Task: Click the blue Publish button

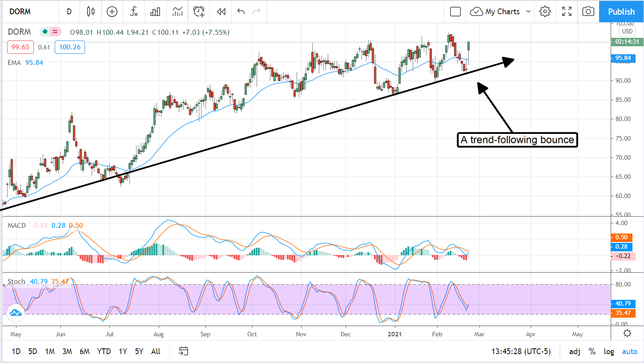Action: [x=621, y=12]
